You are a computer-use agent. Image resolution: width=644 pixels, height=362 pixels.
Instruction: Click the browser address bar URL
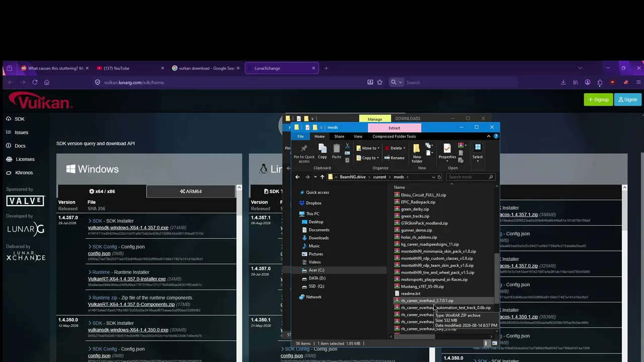point(134,82)
